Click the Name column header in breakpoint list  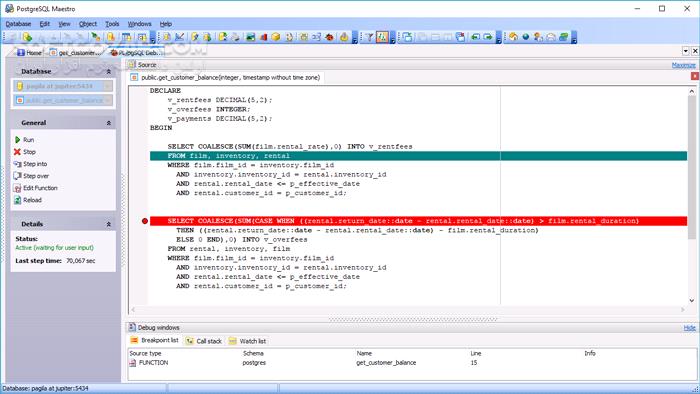pyautogui.click(x=364, y=353)
